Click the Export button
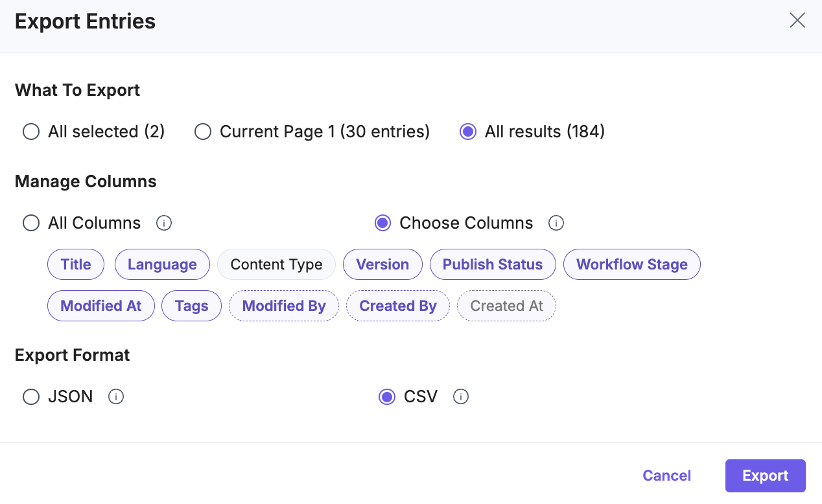This screenshot has height=504, width=822. pyautogui.click(x=765, y=475)
